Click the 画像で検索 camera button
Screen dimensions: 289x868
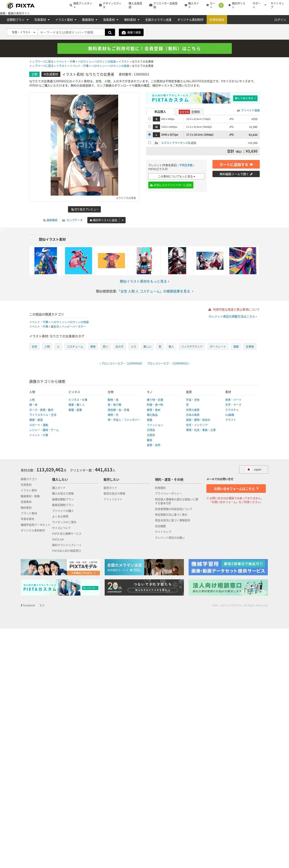pos(131,32)
